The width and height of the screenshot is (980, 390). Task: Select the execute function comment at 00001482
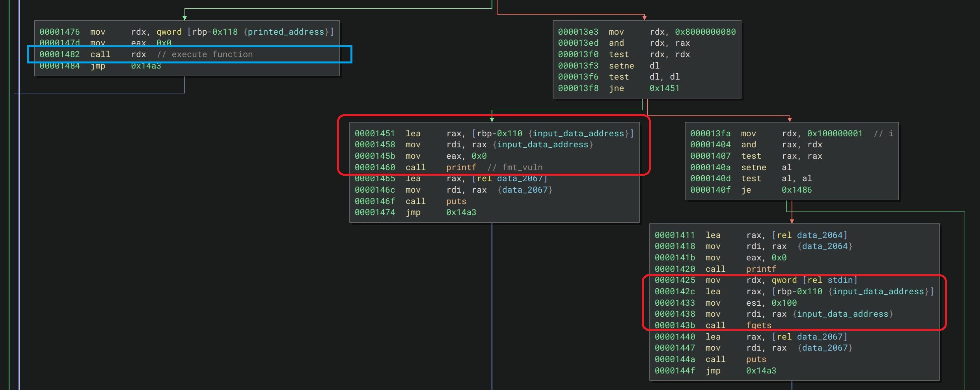(210, 54)
